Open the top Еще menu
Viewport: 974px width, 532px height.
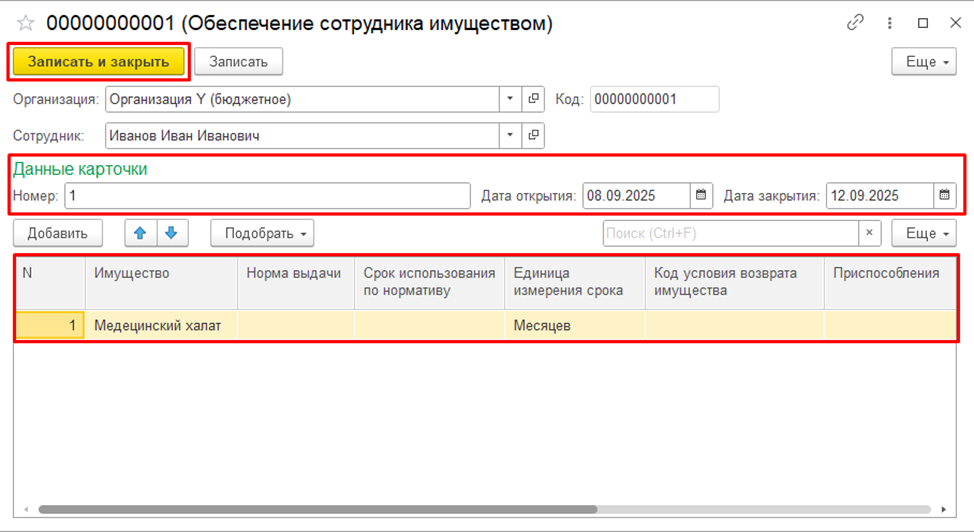[x=924, y=62]
